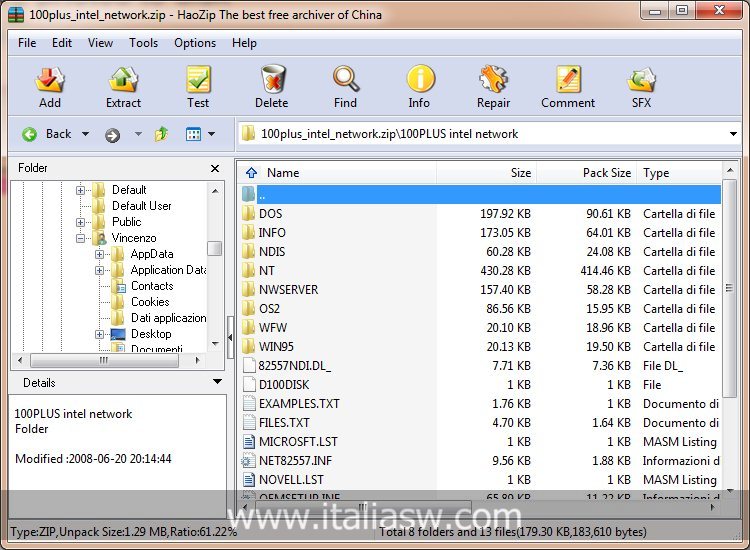750x550 pixels.
Task: Open the Comment editor
Action: pos(568,87)
